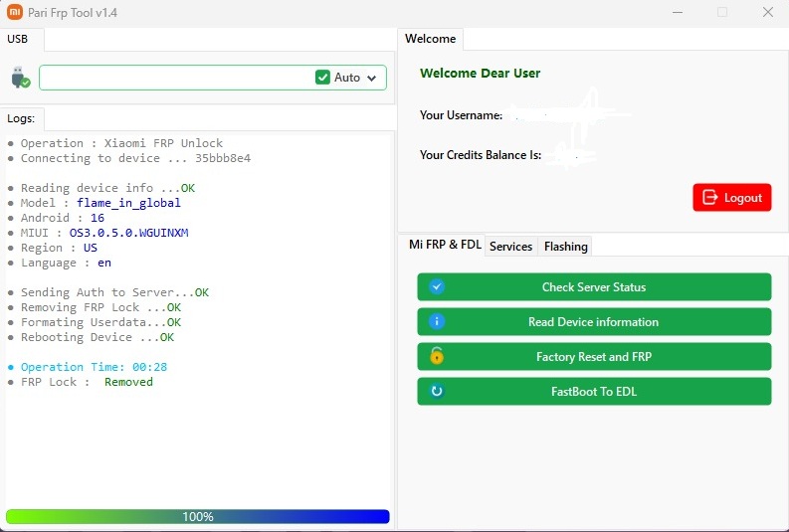The width and height of the screenshot is (789, 532).
Task: Click MIUI version 'OS3.0.5.0.WGUINXM'
Action: 128,233
